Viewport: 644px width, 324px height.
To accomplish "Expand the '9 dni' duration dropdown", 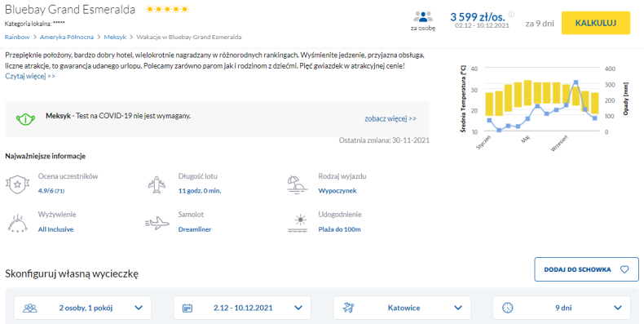I will click(x=562, y=308).
